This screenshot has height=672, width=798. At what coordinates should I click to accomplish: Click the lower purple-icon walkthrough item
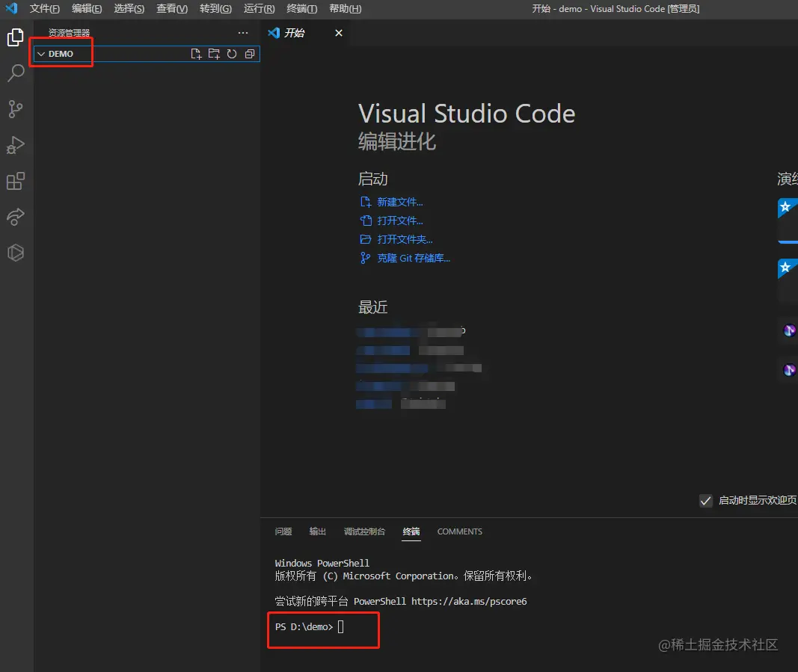click(x=789, y=370)
